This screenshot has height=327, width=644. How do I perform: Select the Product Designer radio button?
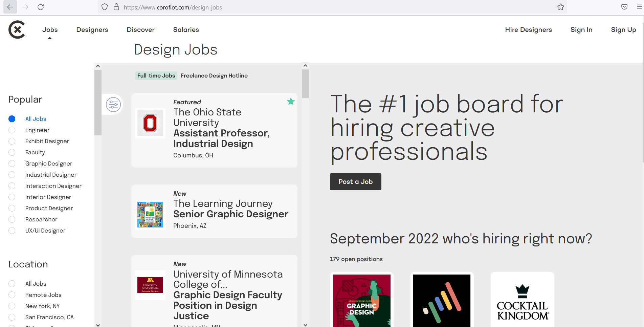12,208
